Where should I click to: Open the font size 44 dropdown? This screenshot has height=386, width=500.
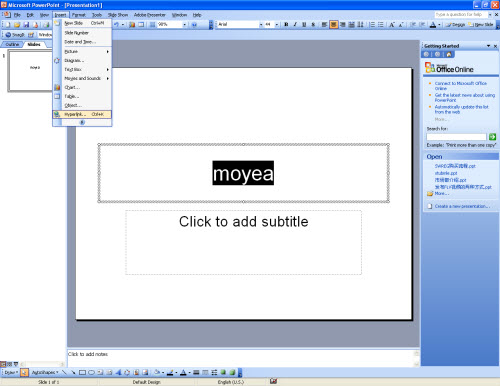tap(277, 24)
